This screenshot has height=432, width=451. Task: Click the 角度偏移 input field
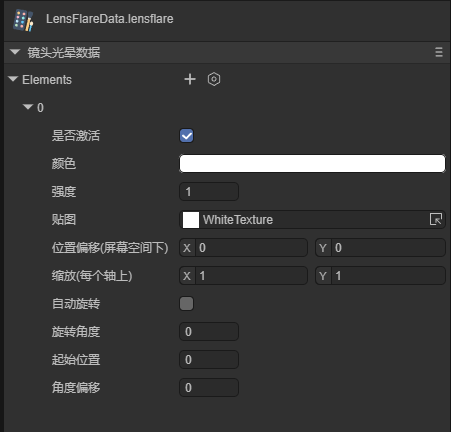[x=209, y=388]
